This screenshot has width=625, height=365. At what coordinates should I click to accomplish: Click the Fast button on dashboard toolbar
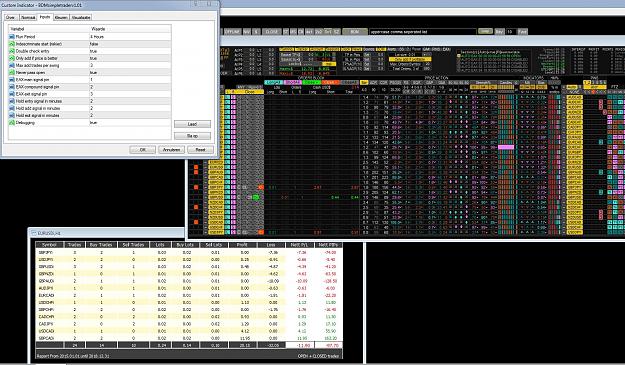[523, 31]
